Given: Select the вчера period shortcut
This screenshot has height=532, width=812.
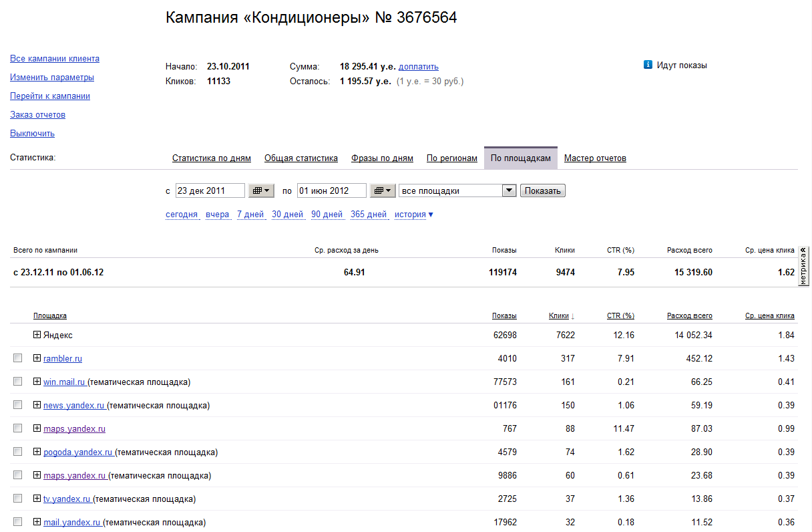Looking at the screenshot, I should point(218,215).
